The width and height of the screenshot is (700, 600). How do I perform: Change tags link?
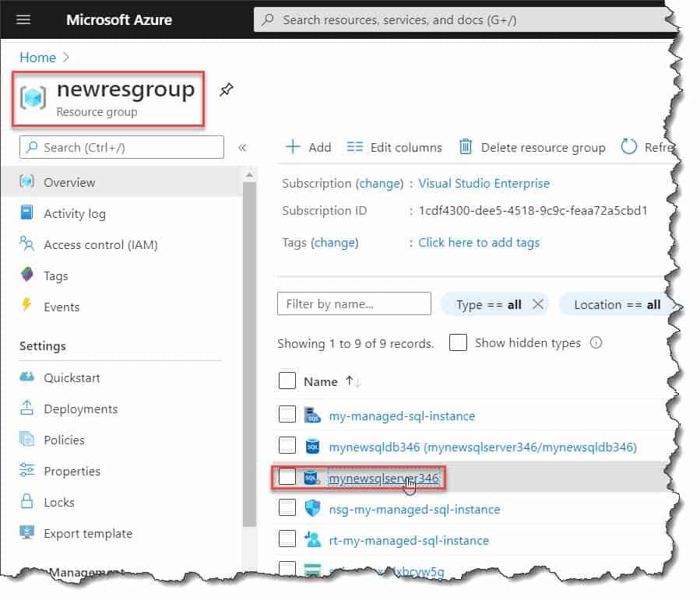(334, 243)
